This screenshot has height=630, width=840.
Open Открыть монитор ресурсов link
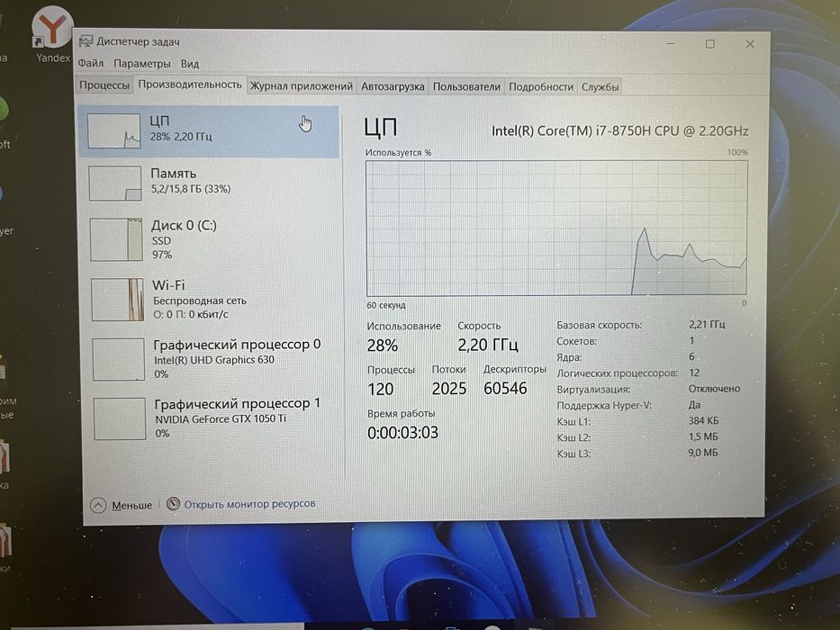249,504
